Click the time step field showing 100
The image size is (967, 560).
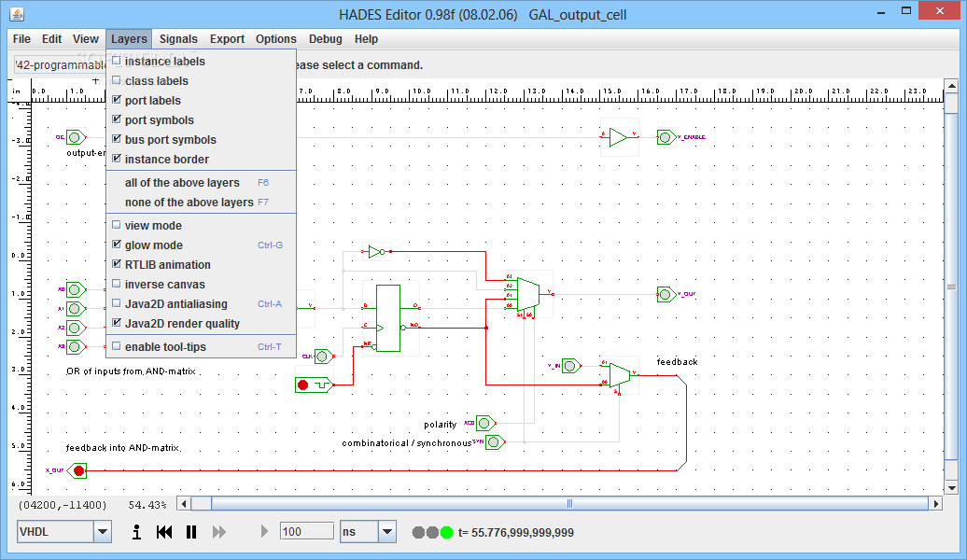306,532
